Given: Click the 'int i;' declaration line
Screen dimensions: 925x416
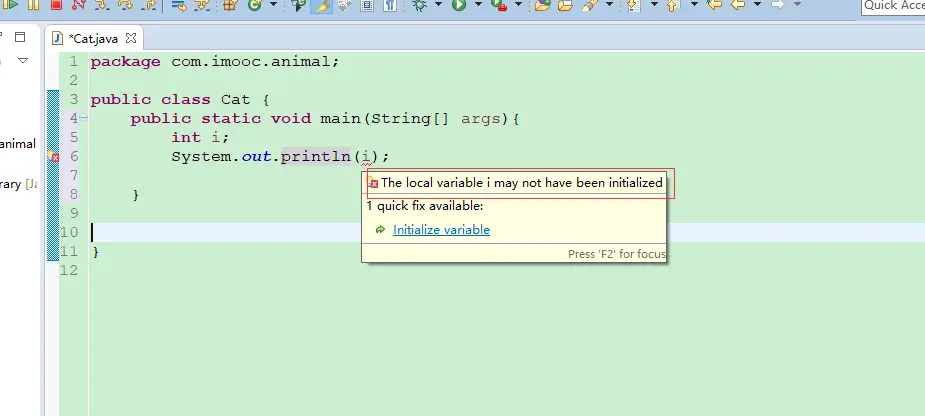Looking at the screenshot, I should coord(200,137).
